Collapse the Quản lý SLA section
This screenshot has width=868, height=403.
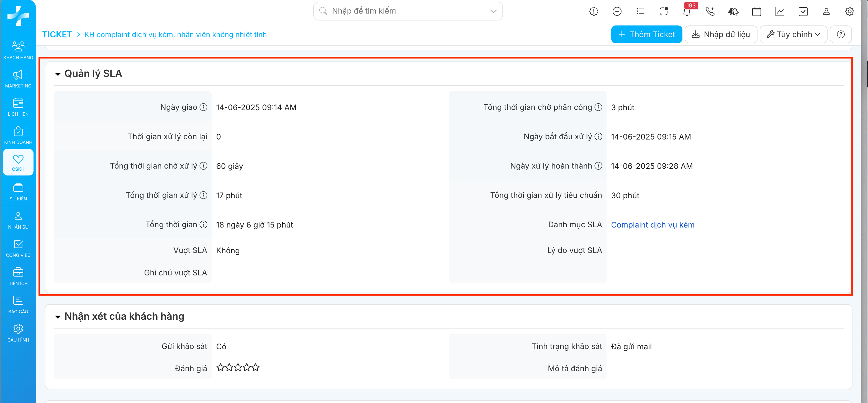tap(58, 74)
